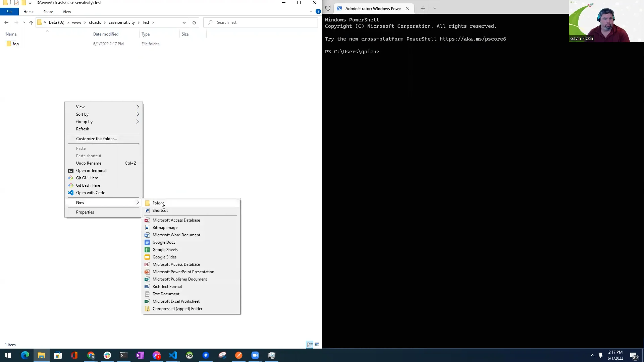644x362 pixels.
Task: Create a Microsoft Word Document
Action: click(x=176, y=235)
